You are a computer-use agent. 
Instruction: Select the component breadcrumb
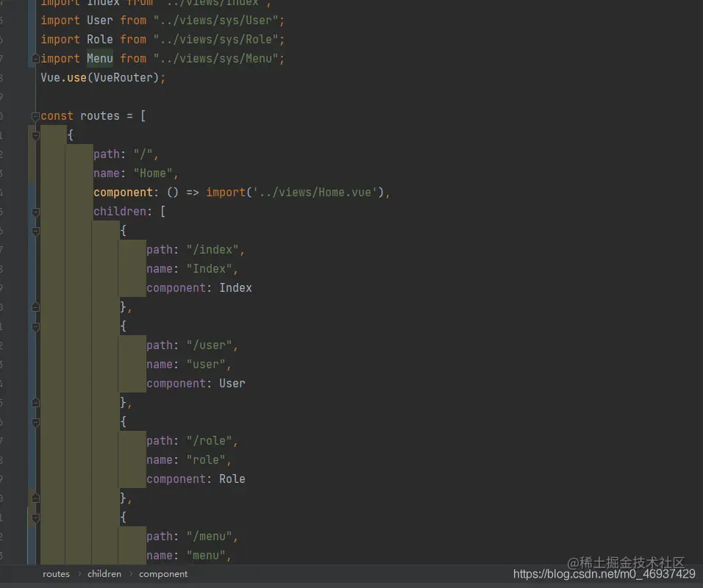(x=163, y=574)
